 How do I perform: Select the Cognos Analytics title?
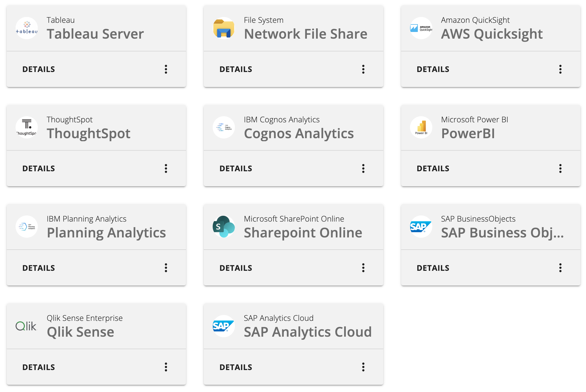click(299, 133)
